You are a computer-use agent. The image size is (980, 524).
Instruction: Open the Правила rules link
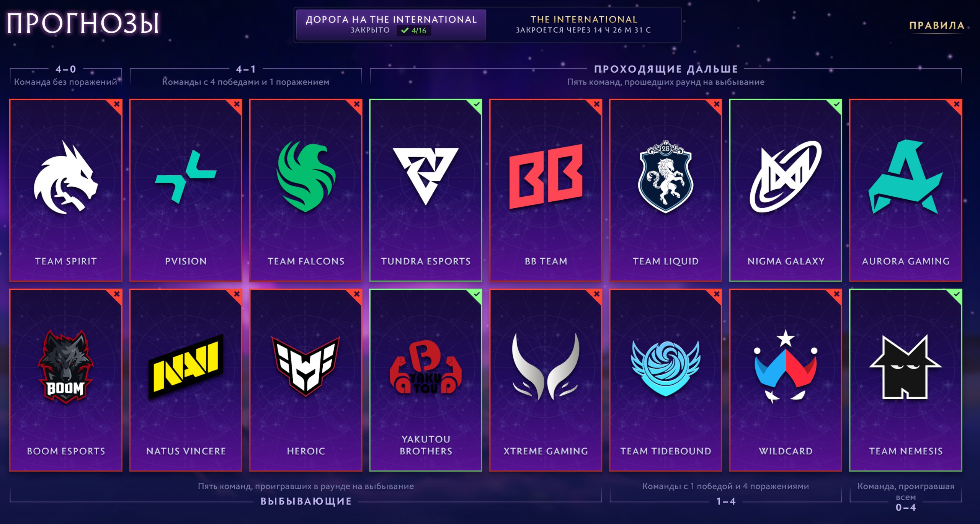tap(936, 25)
